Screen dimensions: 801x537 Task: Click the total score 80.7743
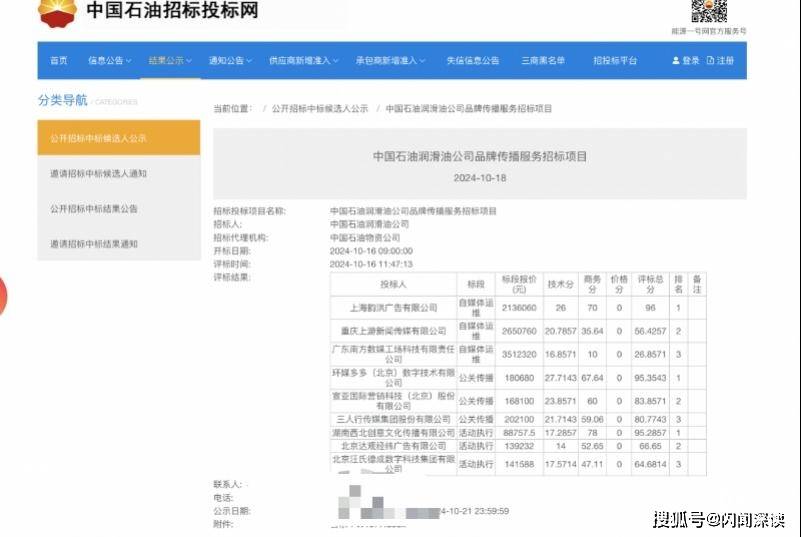pos(650,419)
